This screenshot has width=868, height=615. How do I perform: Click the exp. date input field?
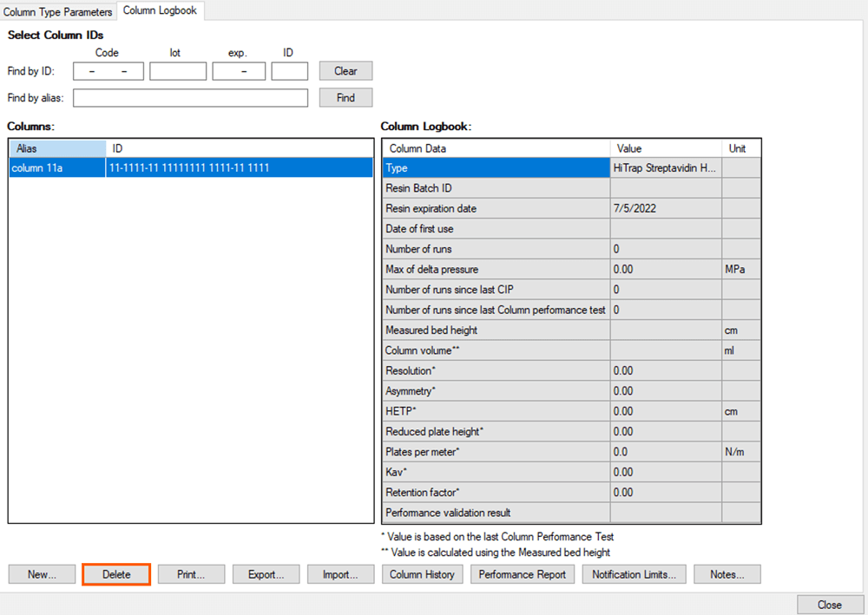click(x=239, y=71)
